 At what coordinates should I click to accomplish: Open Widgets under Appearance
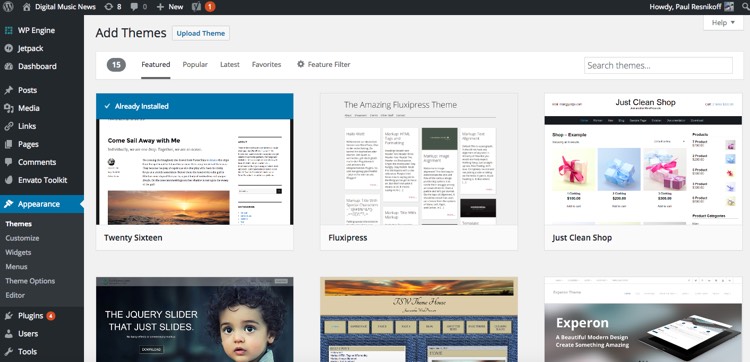tap(18, 252)
